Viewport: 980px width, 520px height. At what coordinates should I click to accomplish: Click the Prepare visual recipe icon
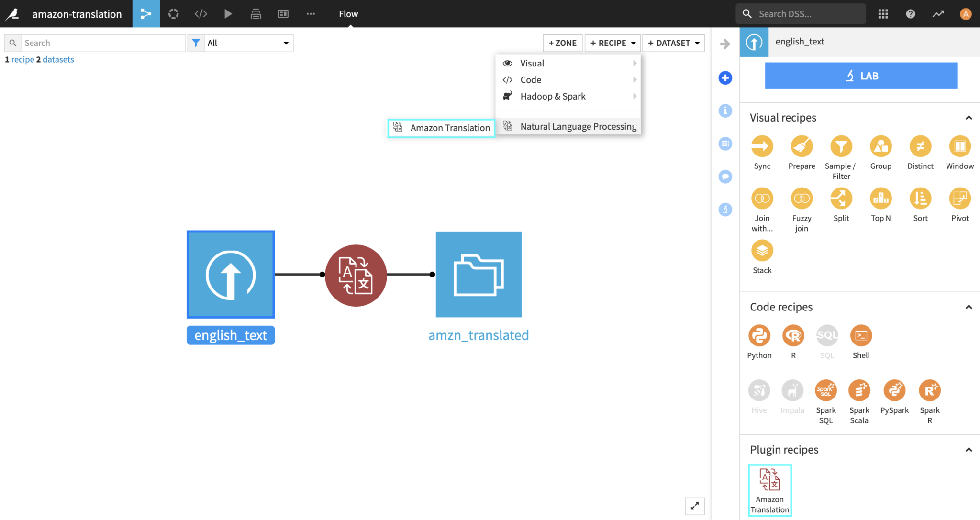(x=802, y=147)
